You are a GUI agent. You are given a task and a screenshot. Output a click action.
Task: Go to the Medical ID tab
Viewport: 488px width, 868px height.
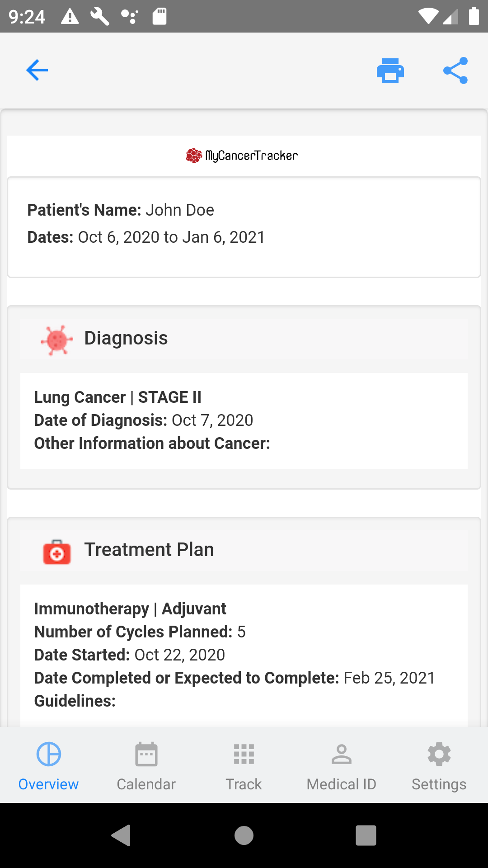tap(341, 764)
